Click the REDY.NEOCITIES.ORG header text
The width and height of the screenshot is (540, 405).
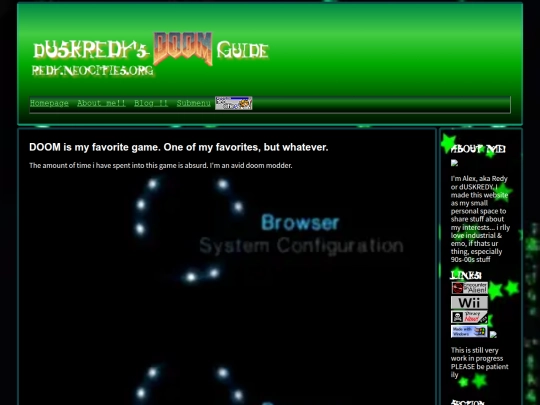(x=92, y=71)
